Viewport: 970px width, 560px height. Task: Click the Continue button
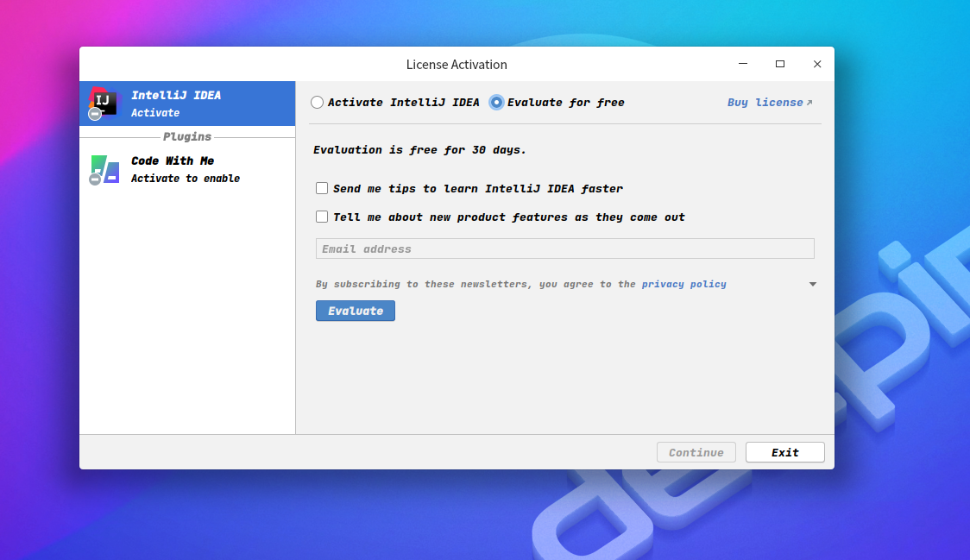(x=696, y=452)
